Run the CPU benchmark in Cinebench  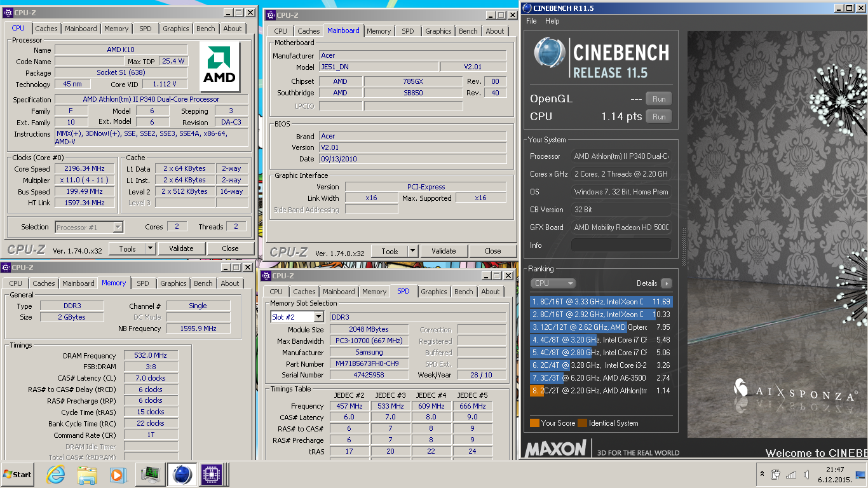659,117
